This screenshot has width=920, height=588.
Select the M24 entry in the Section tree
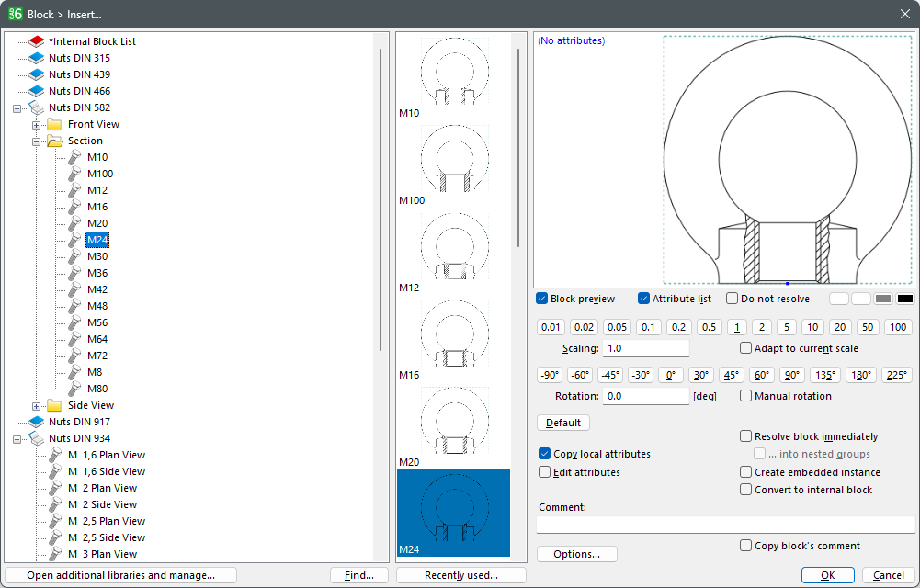97,240
